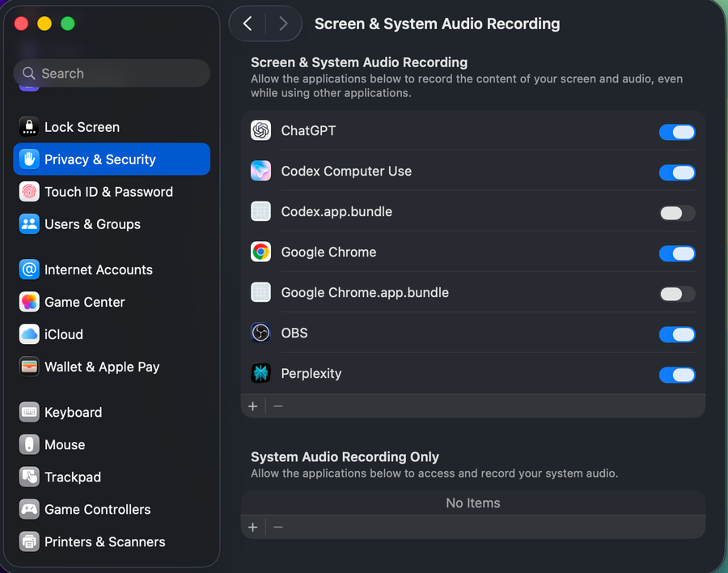Disable screen recording for ChatGPT
This screenshot has height=573, width=728.
click(677, 132)
